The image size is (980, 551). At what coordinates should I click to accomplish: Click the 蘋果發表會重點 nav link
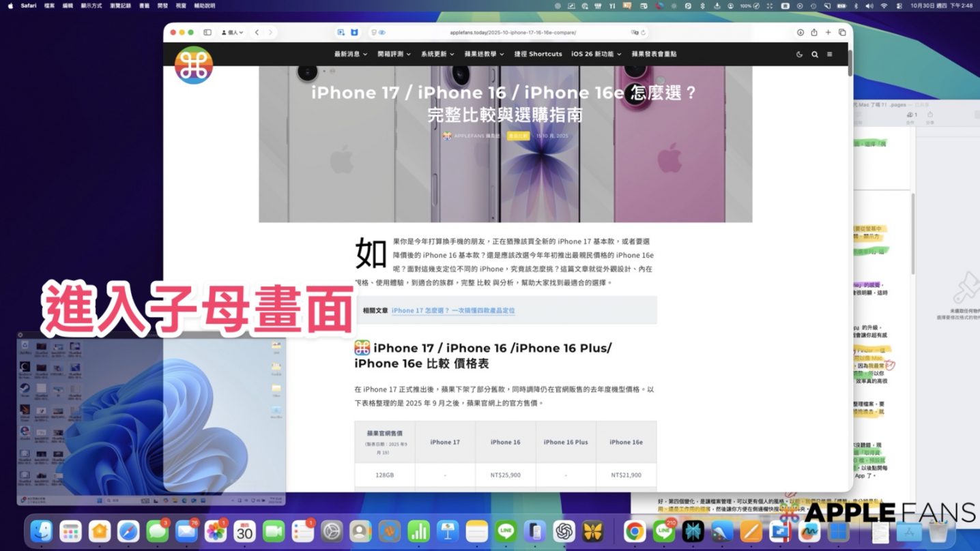[x=654, y=54]
